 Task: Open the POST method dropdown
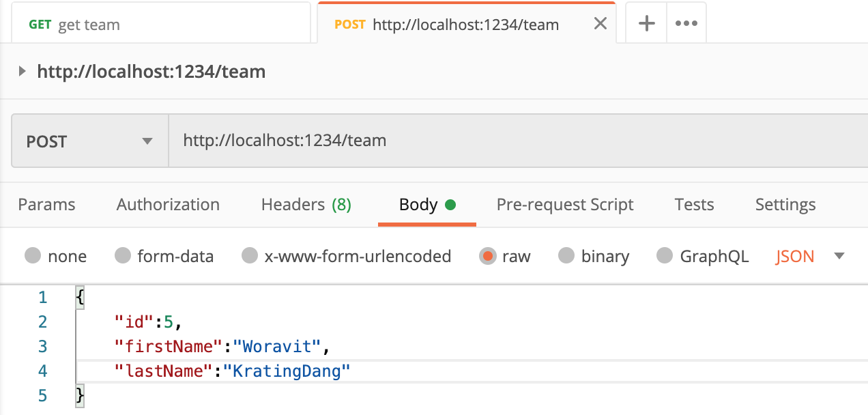[89, 140]
